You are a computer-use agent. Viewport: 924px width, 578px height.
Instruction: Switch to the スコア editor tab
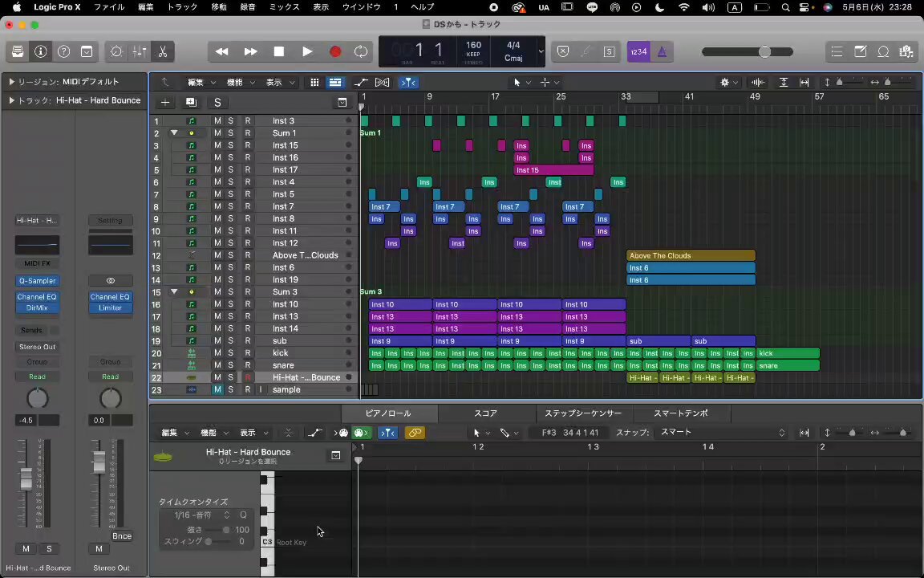coord(485,413)
